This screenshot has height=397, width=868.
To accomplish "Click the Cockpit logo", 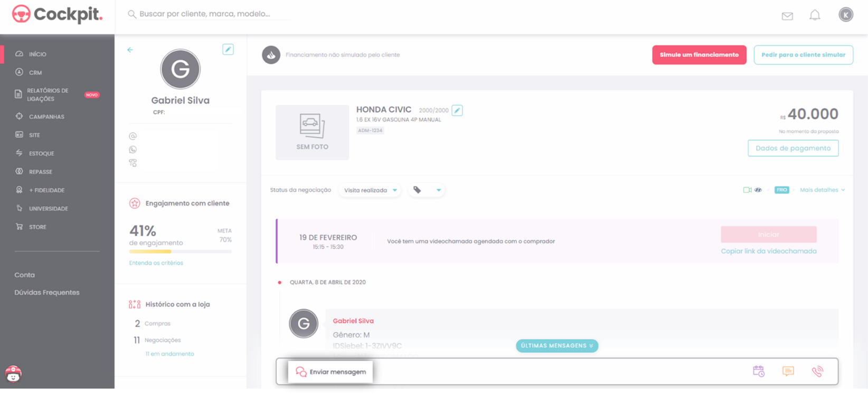I will (57, 14).
